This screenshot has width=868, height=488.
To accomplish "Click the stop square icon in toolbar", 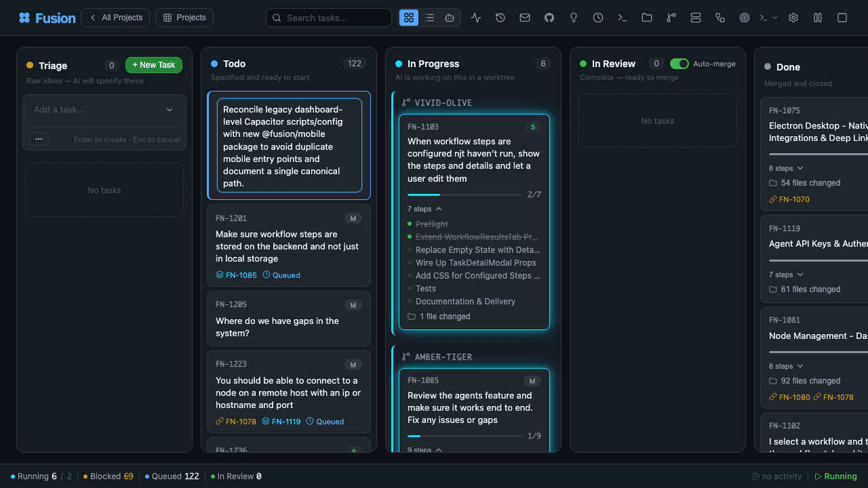I will [842, 18].
